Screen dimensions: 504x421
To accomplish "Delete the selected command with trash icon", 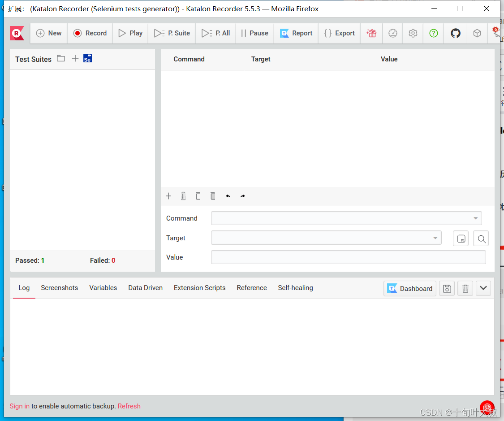I will coord(183,196).
